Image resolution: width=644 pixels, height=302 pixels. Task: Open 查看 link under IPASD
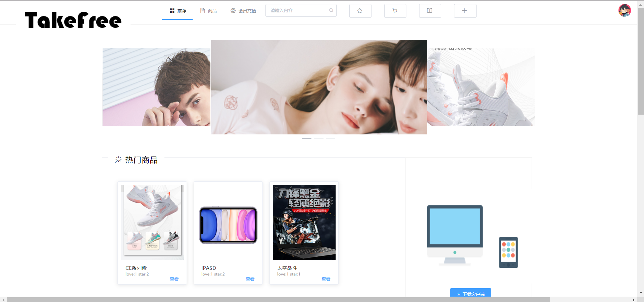click(x=250, y=279)
